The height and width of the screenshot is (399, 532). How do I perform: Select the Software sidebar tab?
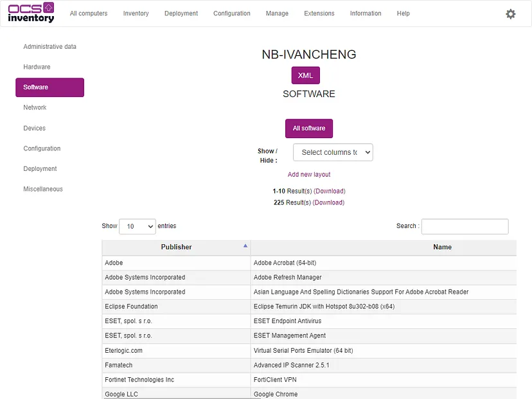(x=49, y=87)
